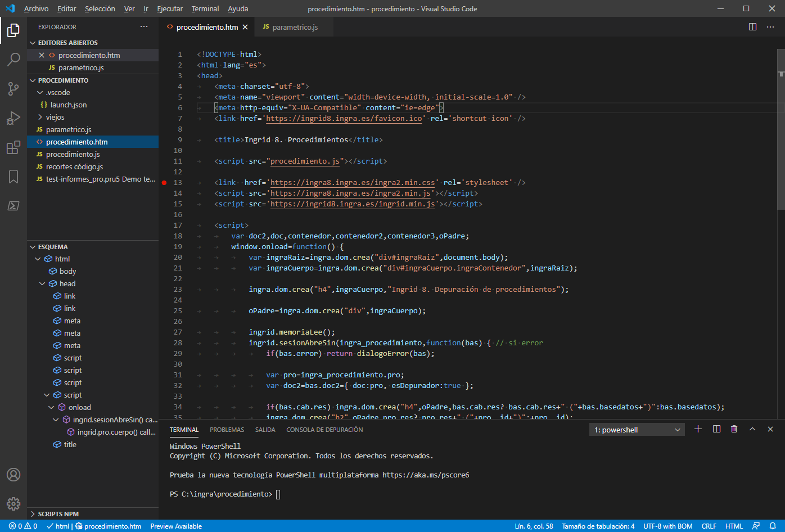Image resolution: width=785 pixels, height=532 pixels.
Task: Open the Bookmarks view icon
Action: coord(13,177)
